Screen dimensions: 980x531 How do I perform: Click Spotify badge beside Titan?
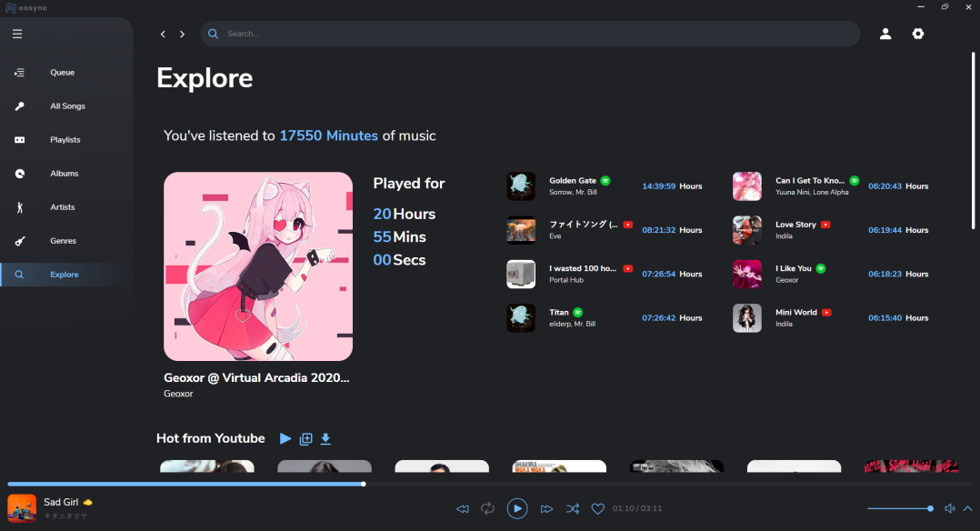(578, 312)
